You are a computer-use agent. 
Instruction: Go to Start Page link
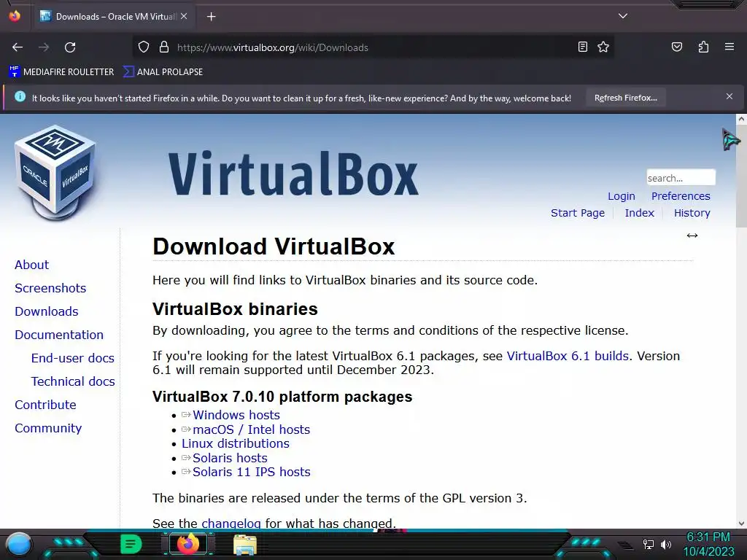(x=578, y=213)
